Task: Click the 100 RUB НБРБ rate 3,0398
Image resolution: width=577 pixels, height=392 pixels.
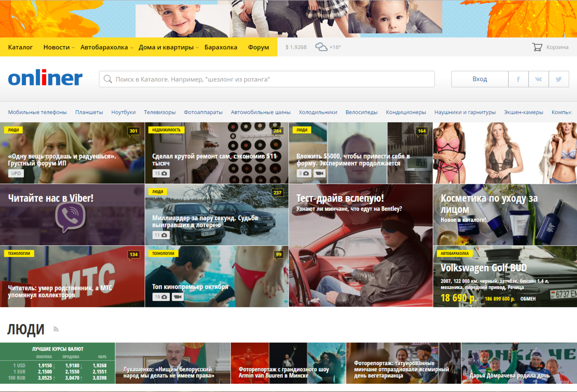Action: (x=100, y=378)
